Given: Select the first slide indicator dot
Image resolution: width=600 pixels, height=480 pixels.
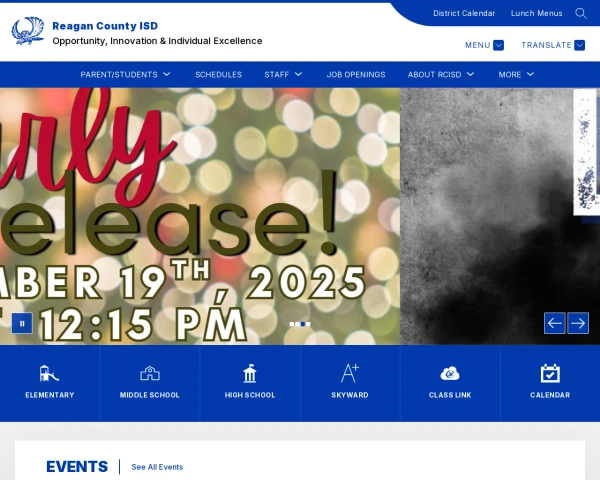Looking at the screenshot, I should click(292, 324).
